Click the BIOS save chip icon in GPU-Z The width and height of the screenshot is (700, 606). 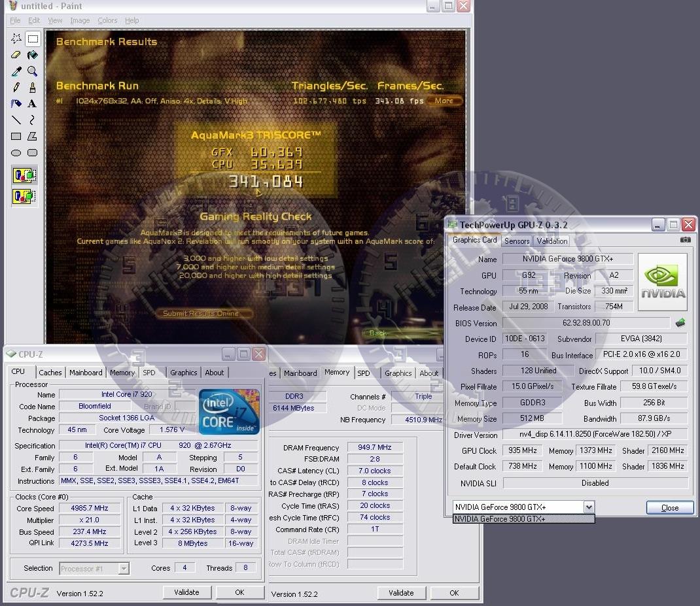pos(680,323)
